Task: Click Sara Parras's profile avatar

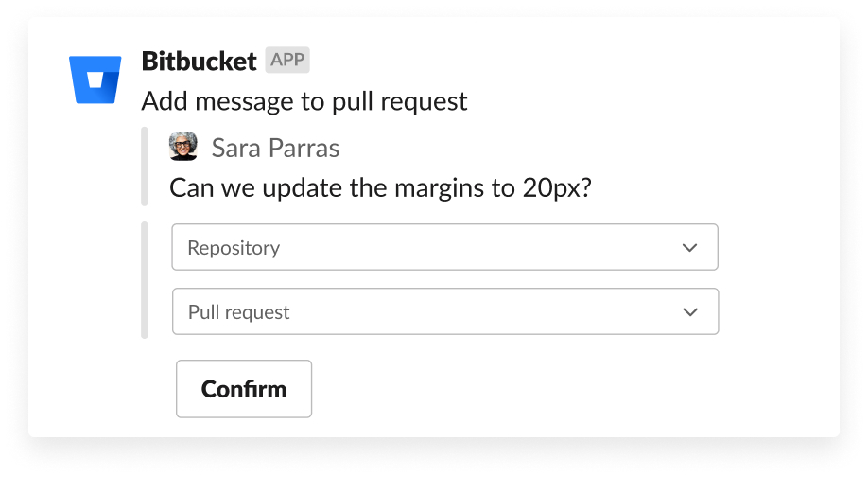Action: [183, 147]
